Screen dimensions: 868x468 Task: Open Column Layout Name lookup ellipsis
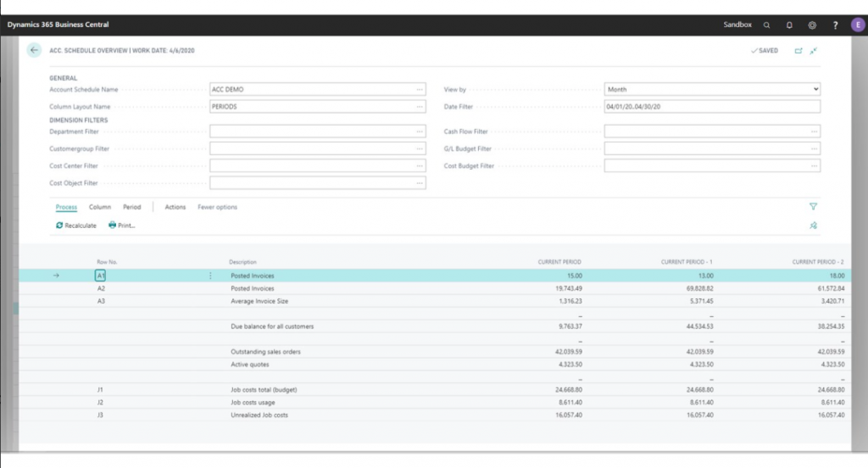[420, 107]
